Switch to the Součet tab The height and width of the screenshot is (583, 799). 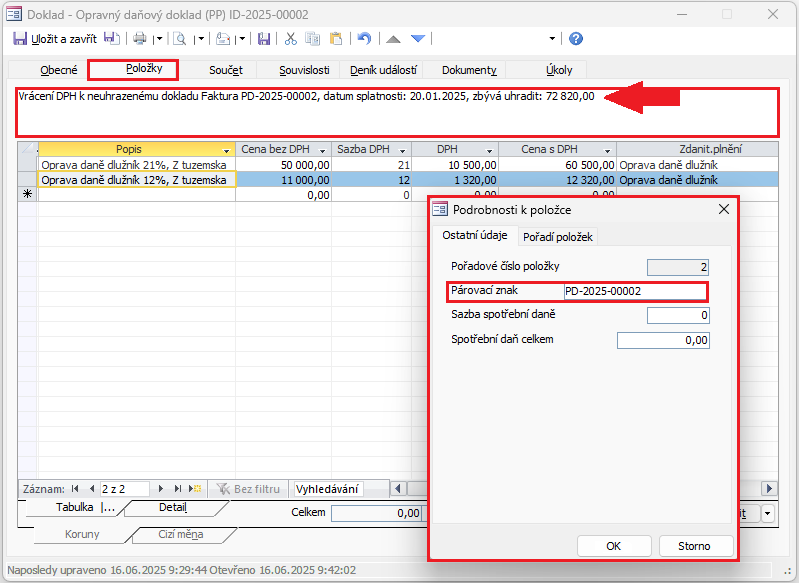(x=226, y=70)
